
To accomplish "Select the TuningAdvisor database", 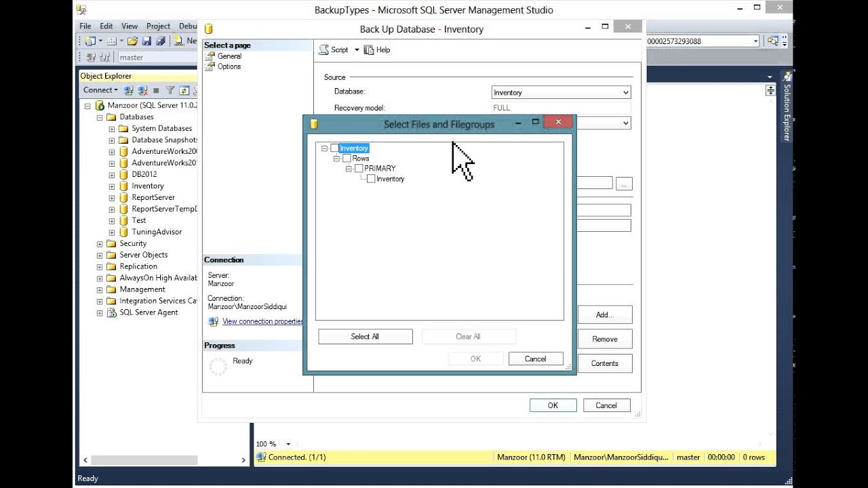I will 157,232.
